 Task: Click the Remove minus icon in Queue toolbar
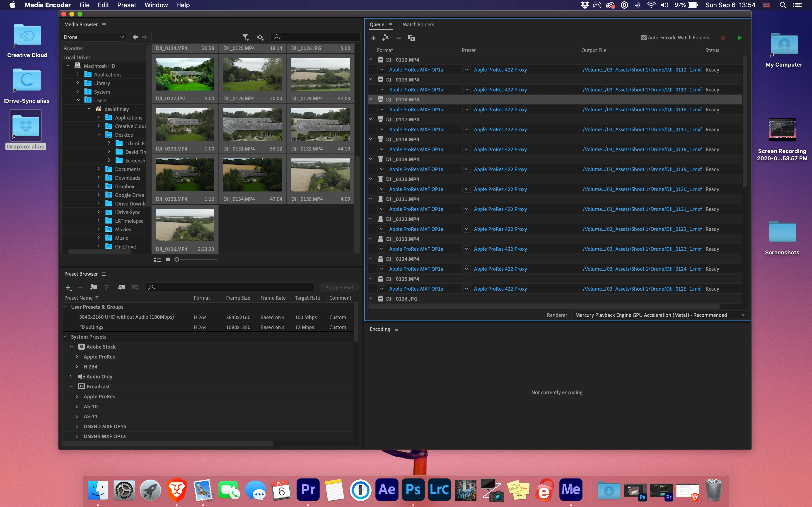[399, 38]
